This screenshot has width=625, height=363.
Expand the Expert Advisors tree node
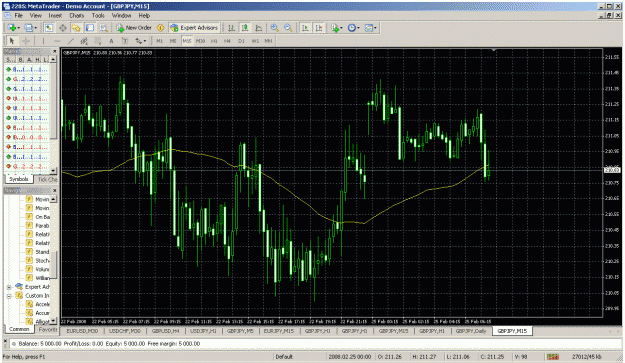(x=9, y=287)
